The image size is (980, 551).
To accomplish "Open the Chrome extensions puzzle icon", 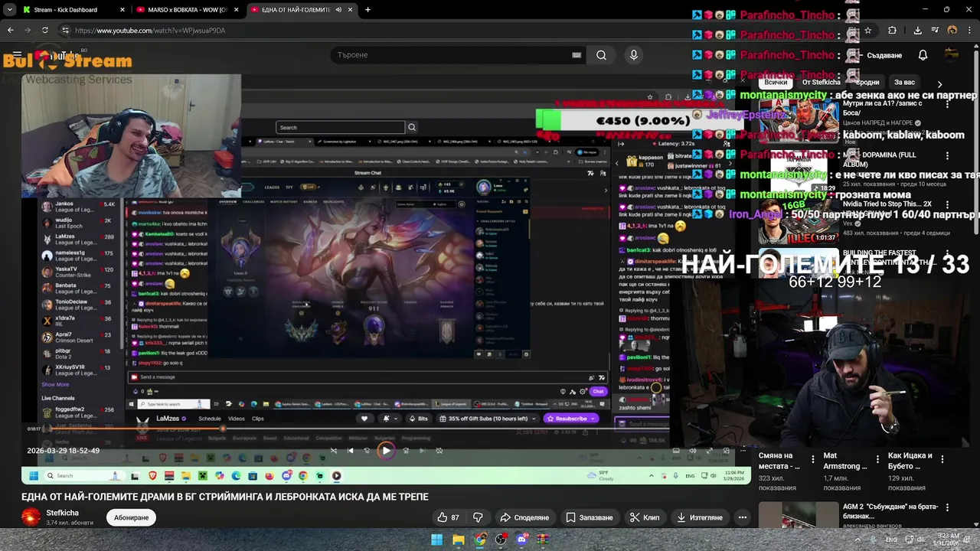I will coord(892,31).
